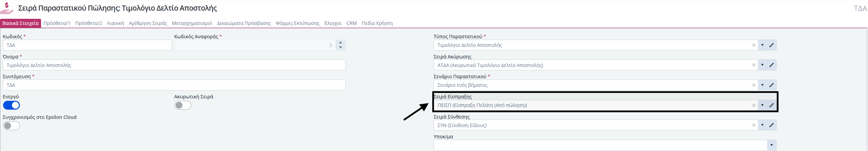Toggle the Ενεργό switch off
This screenshot has width=868, height=151.
click(11, 105)
